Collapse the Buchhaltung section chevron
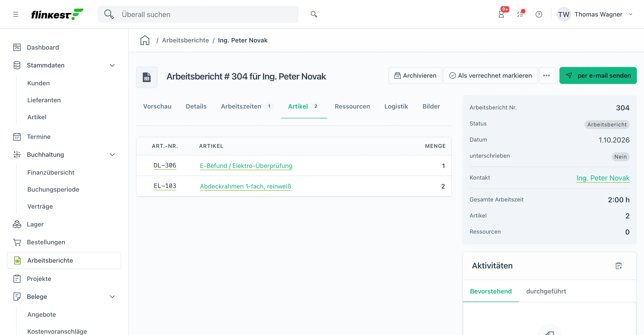 112,155
